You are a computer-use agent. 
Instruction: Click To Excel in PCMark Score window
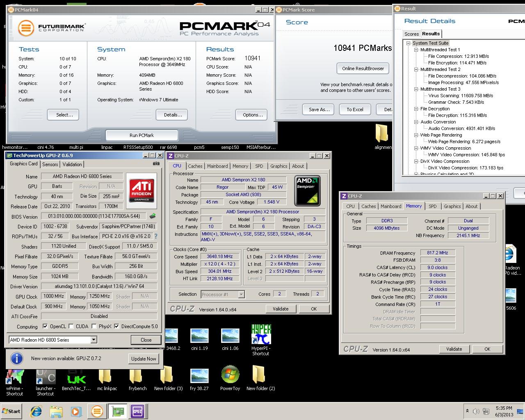pyautogui.click(x=355, y=110)
